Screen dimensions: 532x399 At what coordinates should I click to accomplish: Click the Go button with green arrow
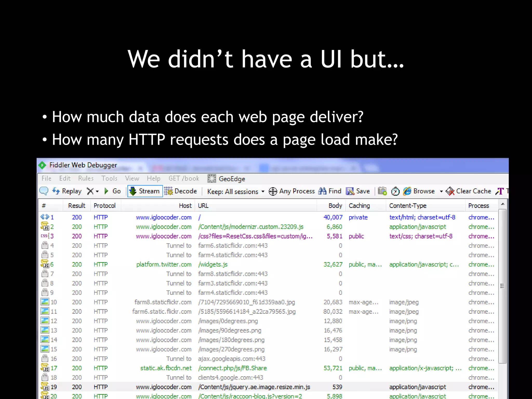[x=112, y=191]
